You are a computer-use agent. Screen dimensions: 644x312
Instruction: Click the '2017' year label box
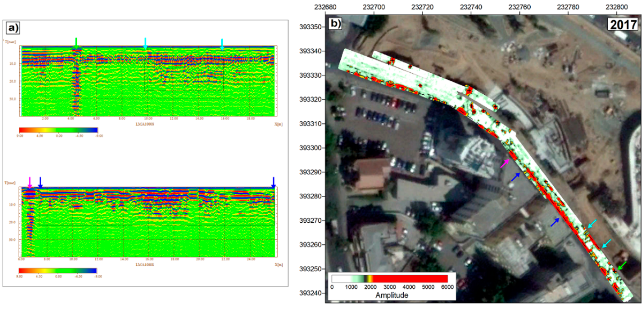(623, 25)
